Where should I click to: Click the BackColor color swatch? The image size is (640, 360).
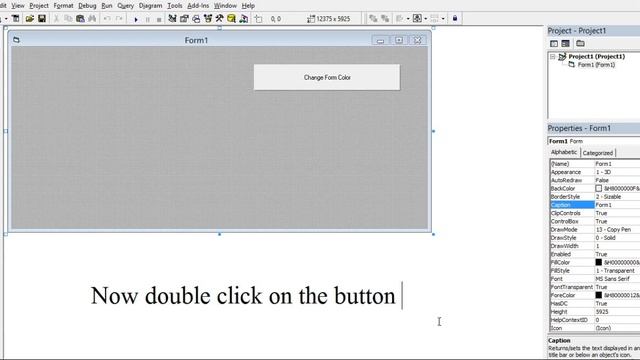click(x=598, y=189)
